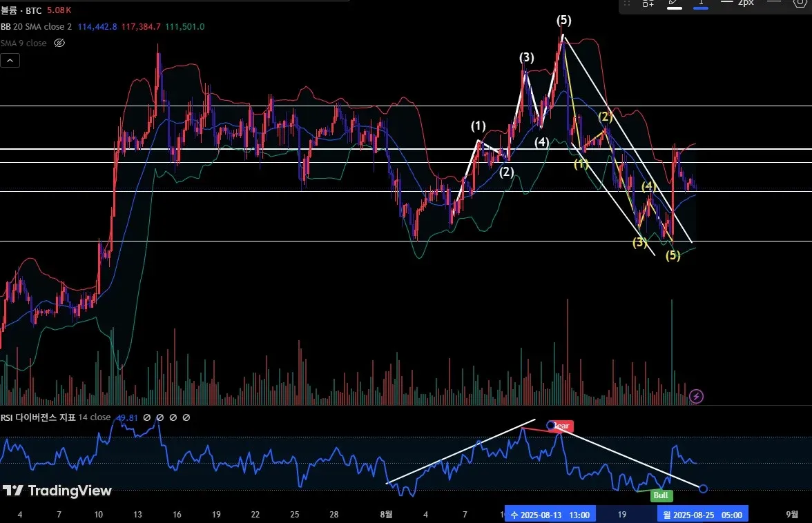This screenshot has height=523, width=812.
Task: Open the text color swatch
Action: (701, 3)
